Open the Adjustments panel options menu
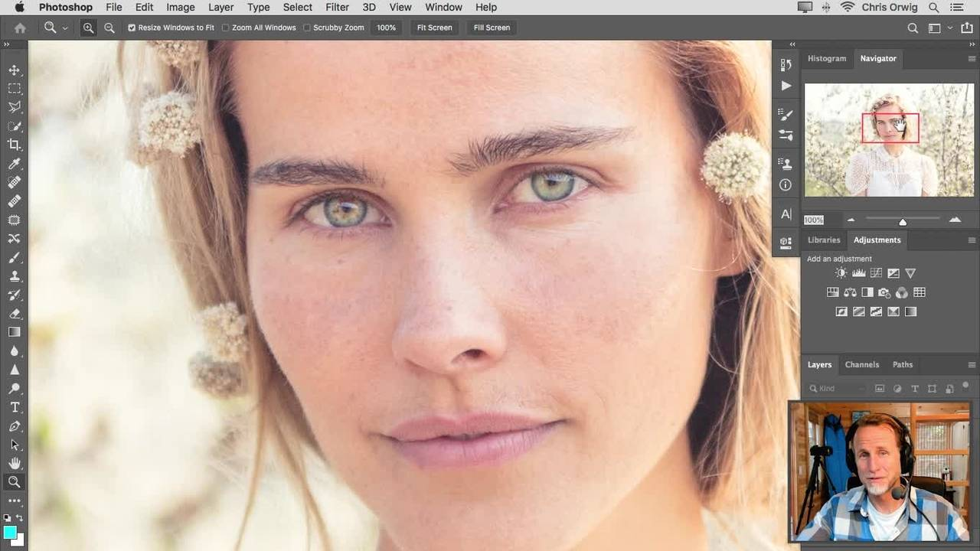 click(972, 240)
